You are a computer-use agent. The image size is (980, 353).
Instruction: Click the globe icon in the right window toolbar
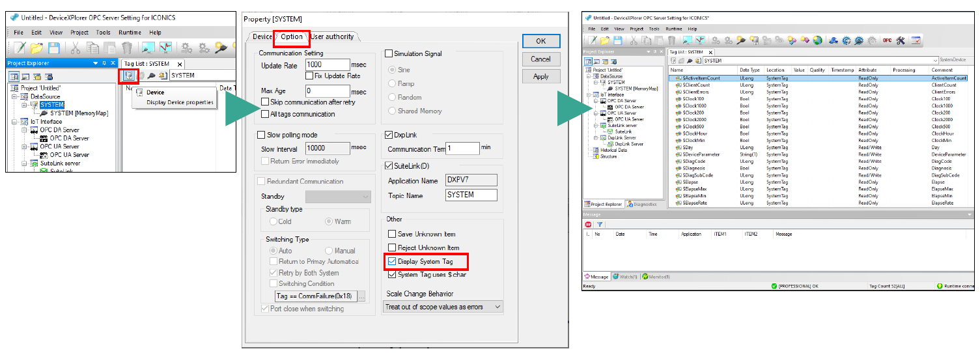817,40
